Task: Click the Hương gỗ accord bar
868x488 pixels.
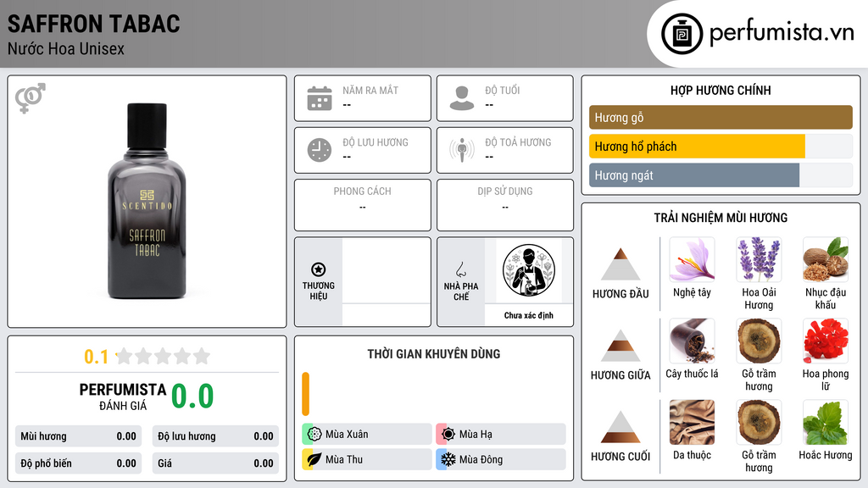Action: click(x=721, y=117)
